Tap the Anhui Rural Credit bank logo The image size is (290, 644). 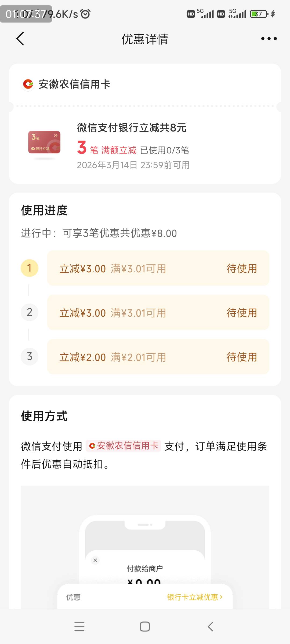28,84
